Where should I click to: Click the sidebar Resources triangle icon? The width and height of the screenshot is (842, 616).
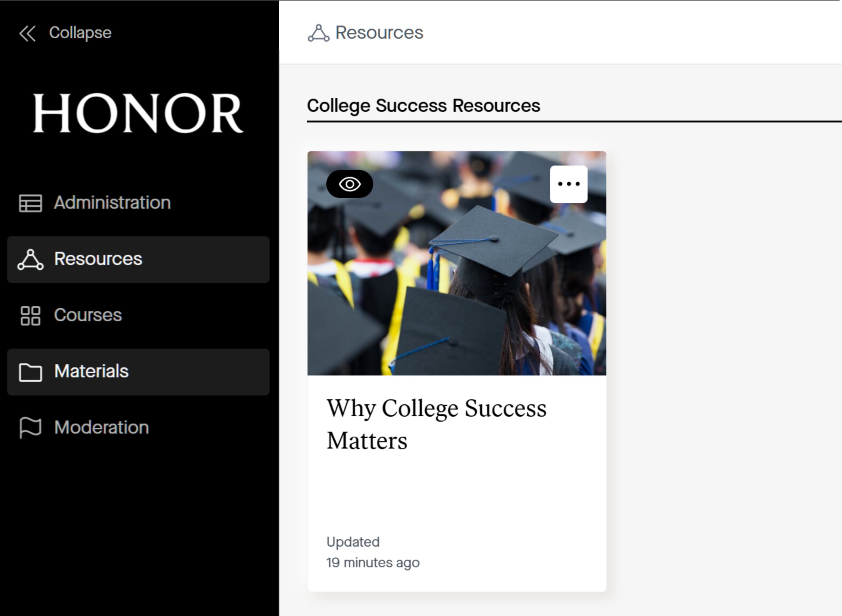pyautogui.click(x=30, y=260)
